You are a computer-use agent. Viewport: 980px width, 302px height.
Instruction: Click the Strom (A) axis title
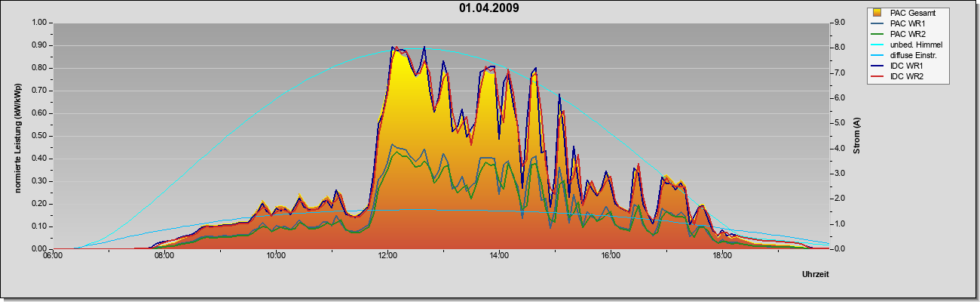[x=856, y=136]
